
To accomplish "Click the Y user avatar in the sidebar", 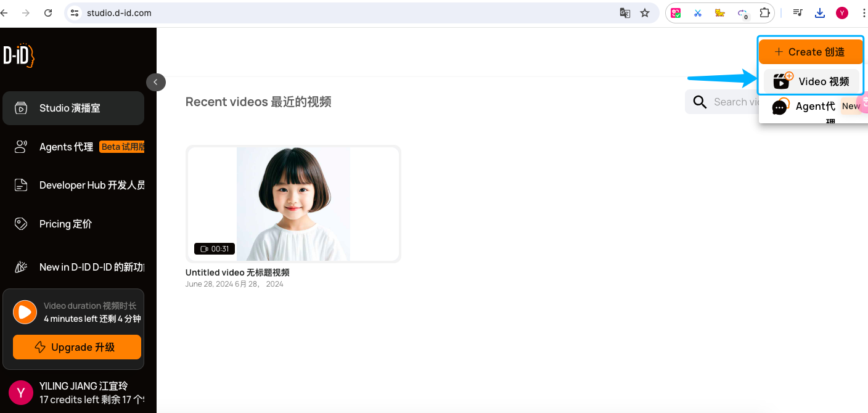I will (21, 393).
